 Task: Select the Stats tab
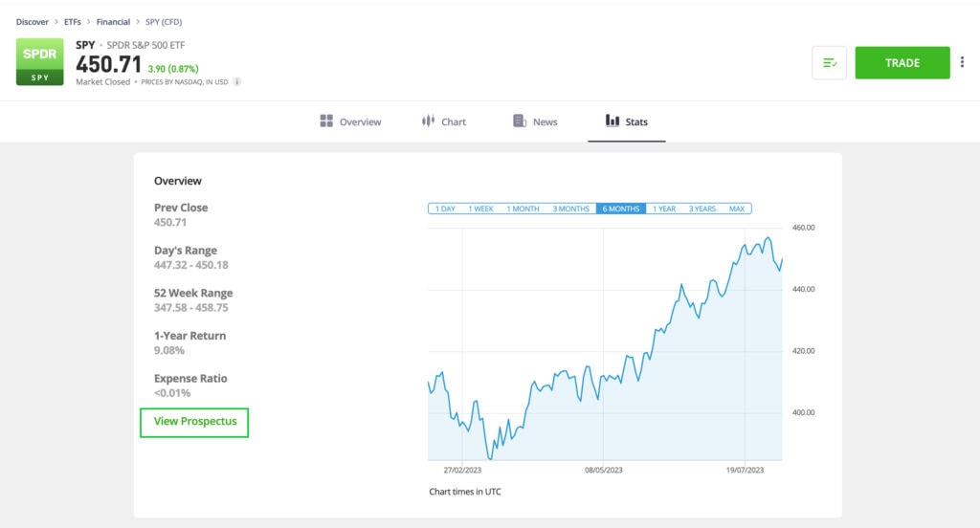[x=626, y=121]
